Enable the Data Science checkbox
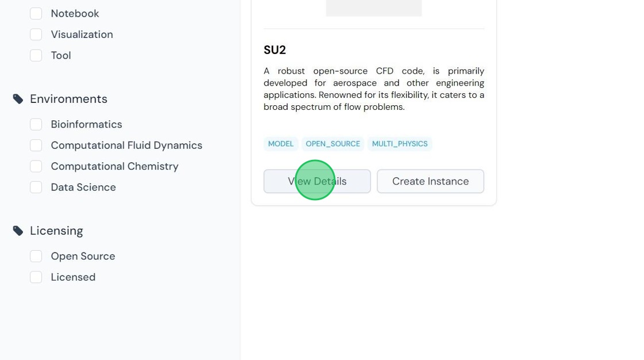This screenshot has height=360, width=644. 36,187
